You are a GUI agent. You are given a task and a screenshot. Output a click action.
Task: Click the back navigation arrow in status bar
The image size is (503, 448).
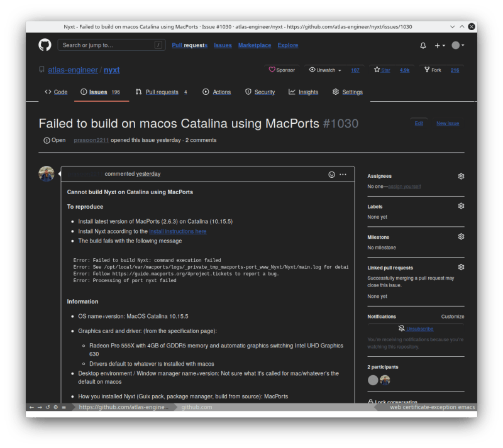[33, 407]
